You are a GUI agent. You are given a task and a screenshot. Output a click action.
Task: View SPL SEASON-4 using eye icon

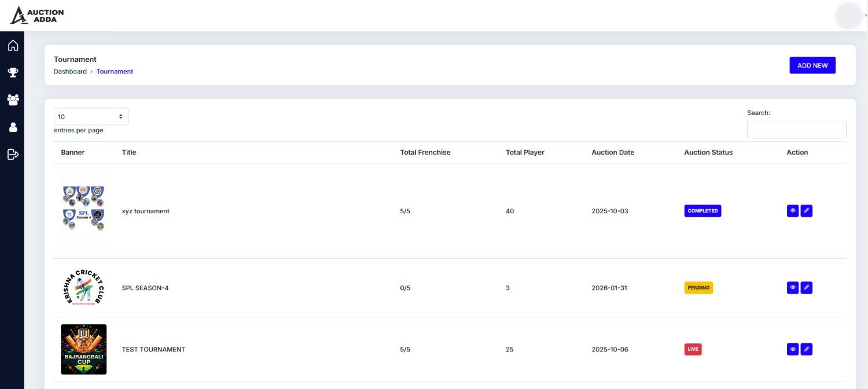pyautogui.click(x=793, y=288)
